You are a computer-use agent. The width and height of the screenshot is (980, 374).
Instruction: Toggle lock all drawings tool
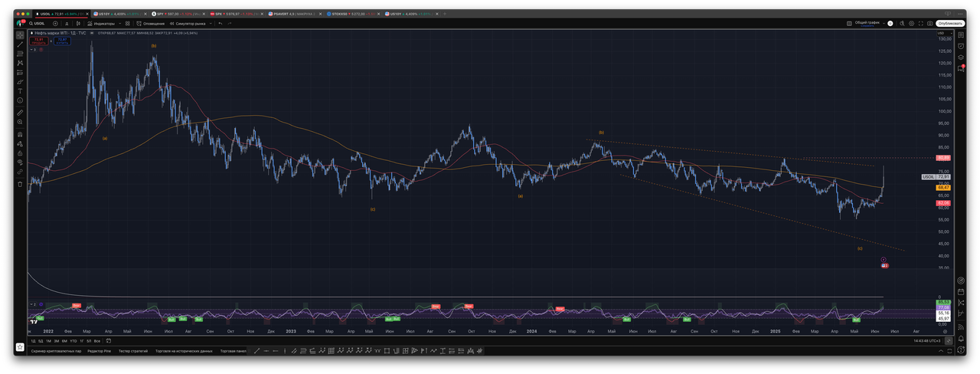tap(20, 153)
